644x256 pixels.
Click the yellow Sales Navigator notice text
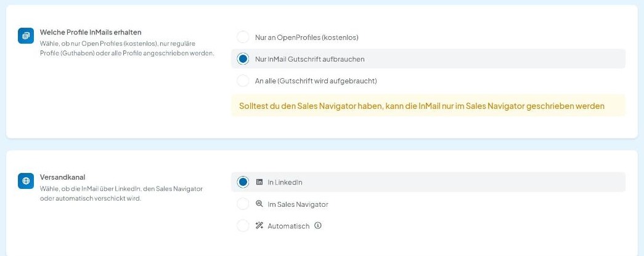(x=422, y=106)
